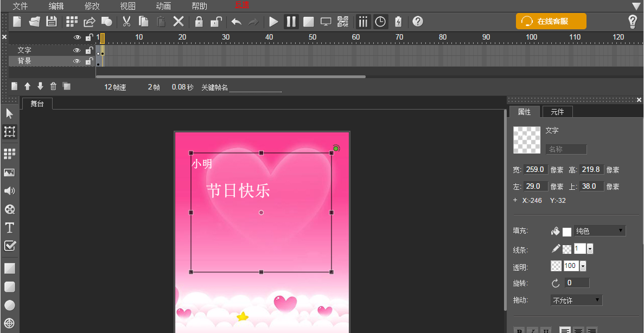Screen dimensions: 644x333
Task: Select the Text tool in left sidebar
Action: pyautogui.click(x=9, y=227)
